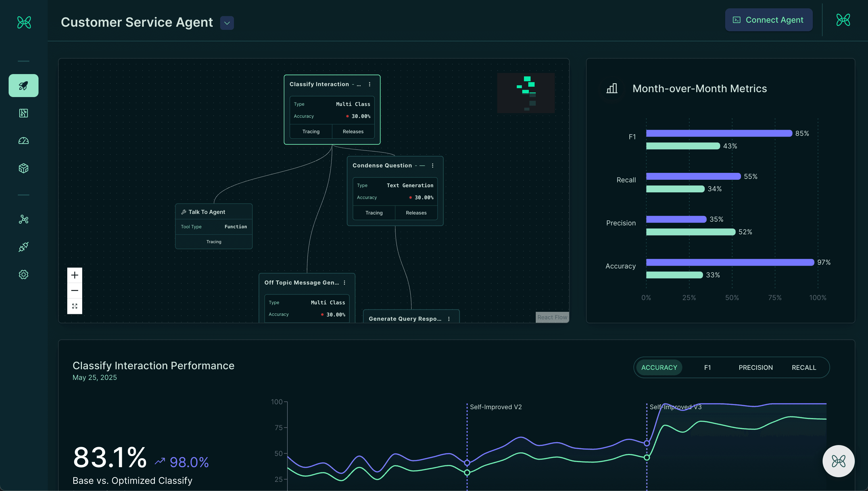The image size is (868, 491).
Task: Zoom in on the flow canvas
Action: click(x=74, y=275)
